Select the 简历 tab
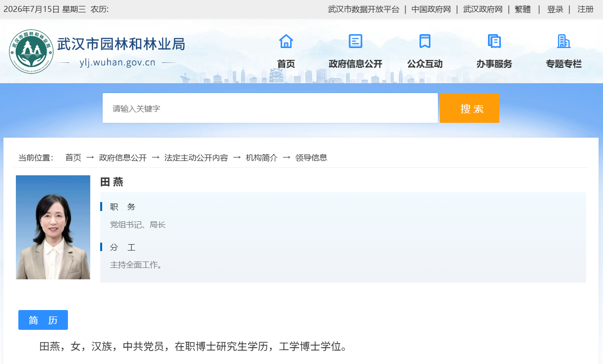The height and width of the screenshot is (364, 603). click(43, 320)
